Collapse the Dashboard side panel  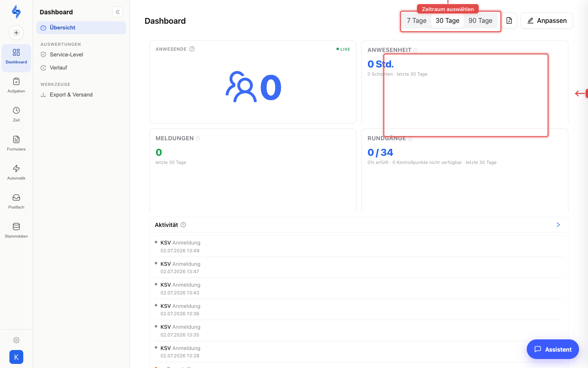pos(118,12)
